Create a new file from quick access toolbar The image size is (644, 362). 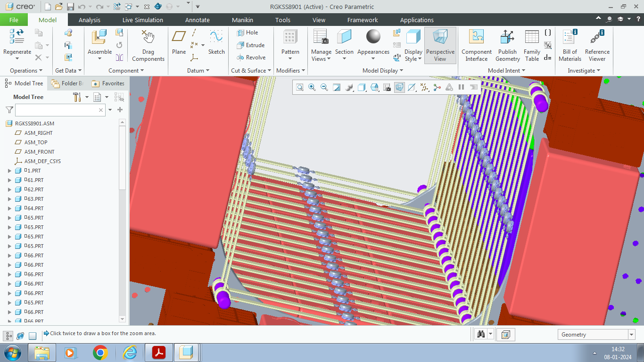[x=48, y=7]
